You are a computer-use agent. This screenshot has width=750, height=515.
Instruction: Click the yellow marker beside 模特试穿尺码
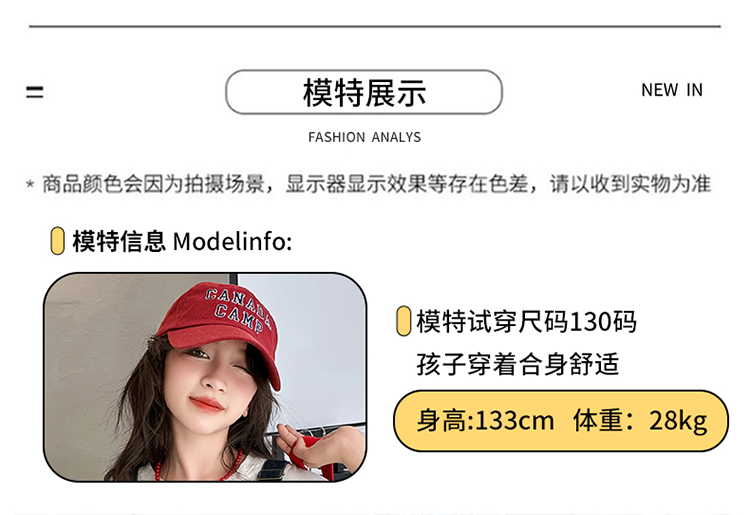[404, 321]
